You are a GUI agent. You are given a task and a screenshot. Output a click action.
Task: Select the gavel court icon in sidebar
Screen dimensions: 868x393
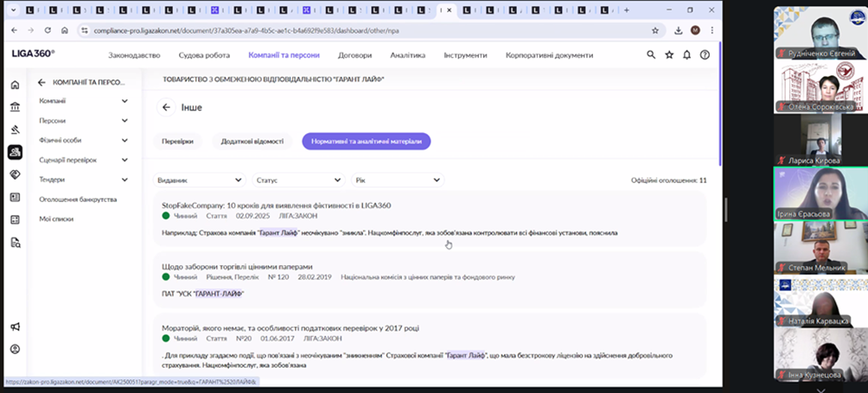(x=15, y=130)
